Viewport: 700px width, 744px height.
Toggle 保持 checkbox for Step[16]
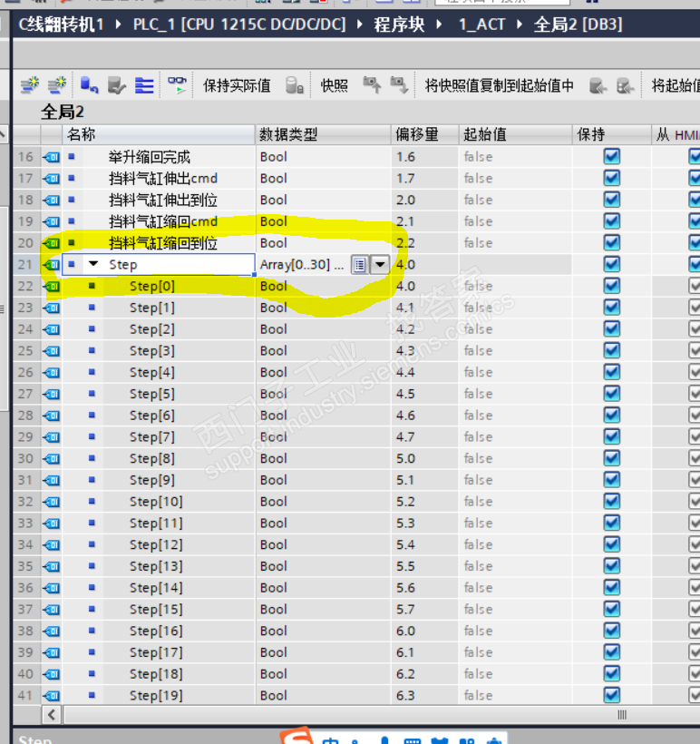(x=612, y=631)
